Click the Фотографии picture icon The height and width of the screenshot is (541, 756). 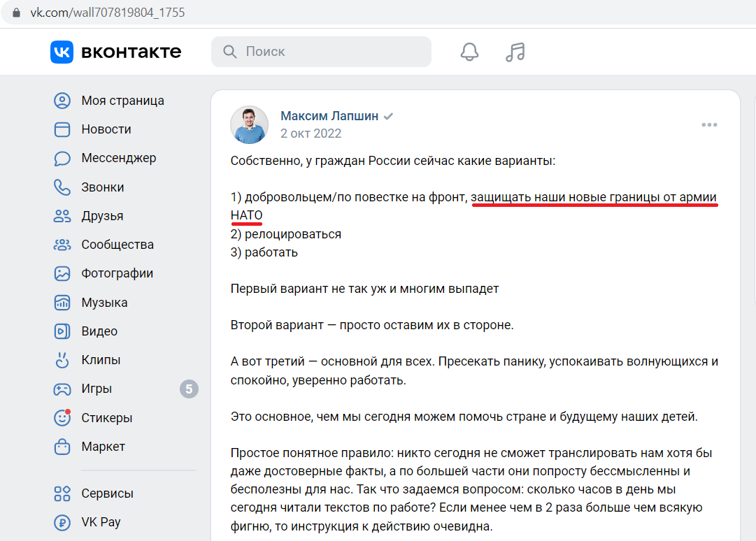[62, 273]
